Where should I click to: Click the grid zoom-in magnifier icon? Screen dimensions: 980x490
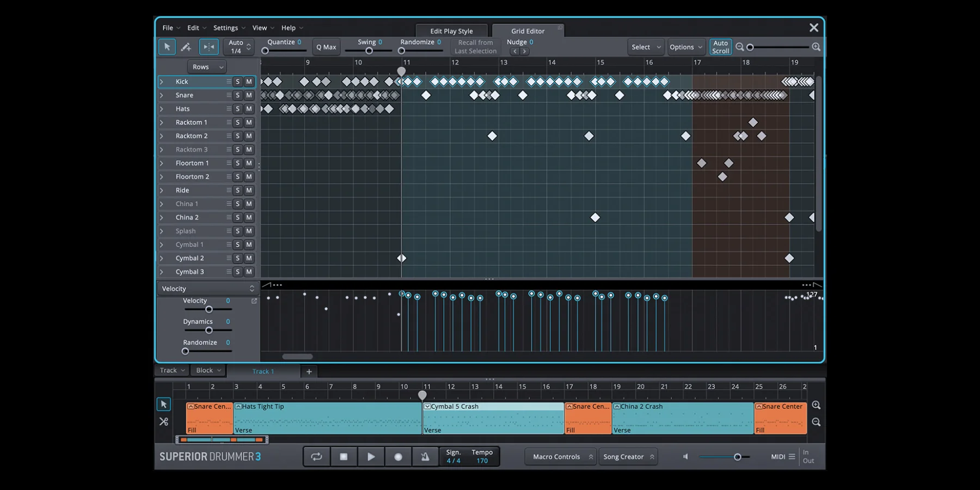pyautogui.click(x=816, y=47)
